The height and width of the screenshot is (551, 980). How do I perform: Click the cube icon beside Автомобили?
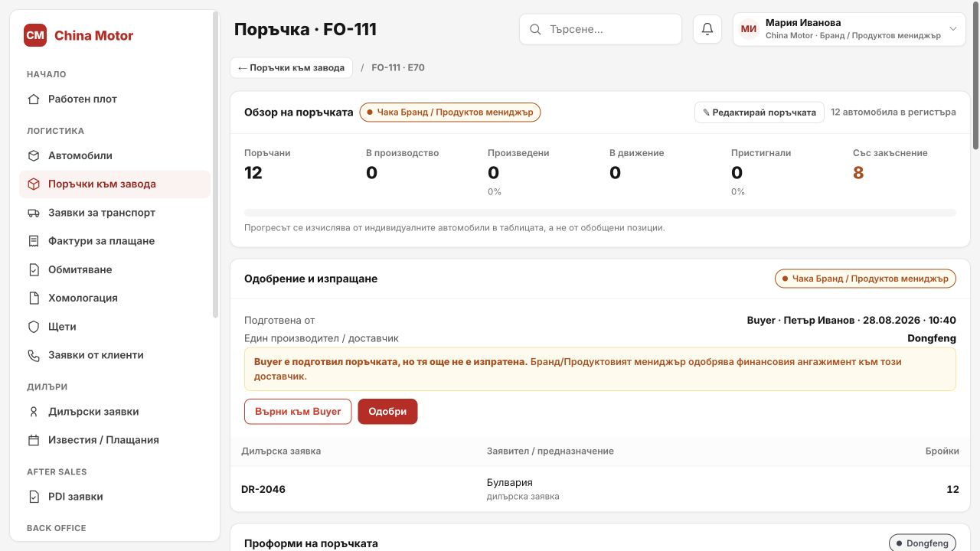coord(34,155)
